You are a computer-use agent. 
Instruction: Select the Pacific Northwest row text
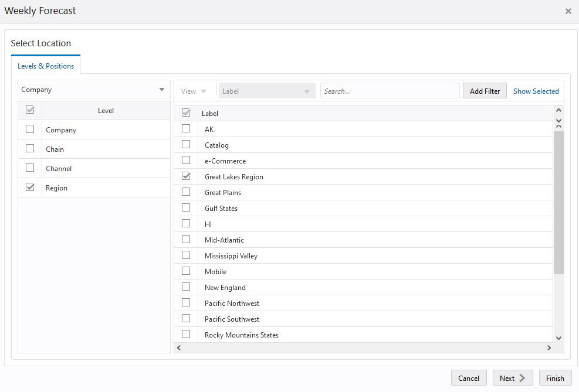(x=232, y=303)
